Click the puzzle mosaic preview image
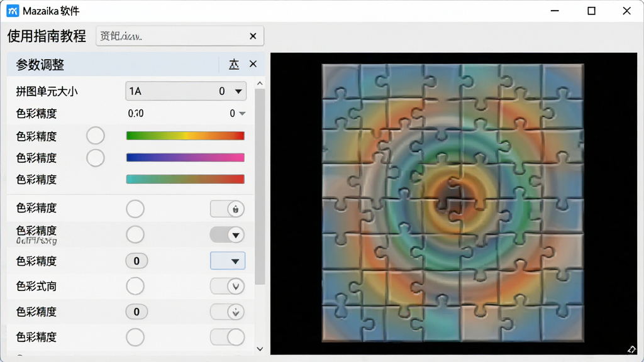The width and height of the screenshot is (644, 362). [x=453, y=203]
